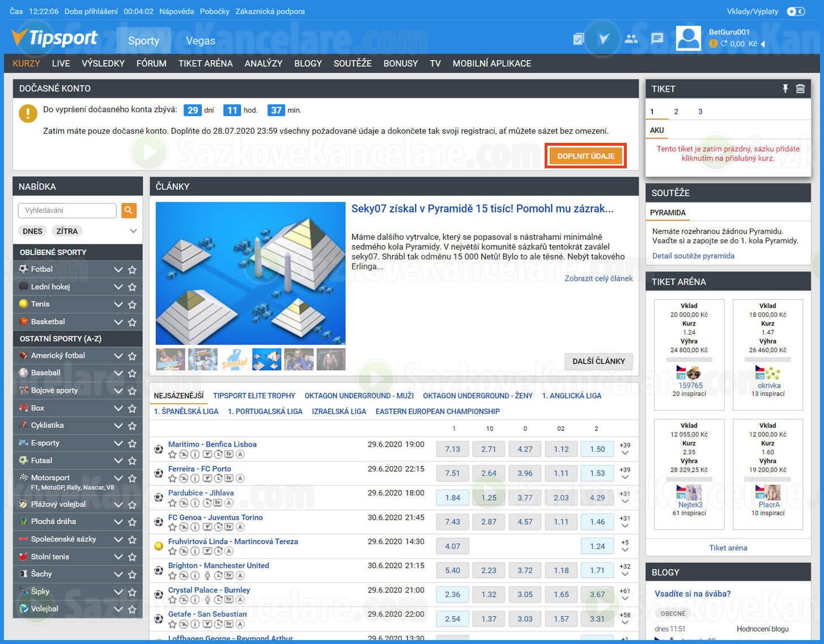Refresh the account balance icon
Image resolution: width=824 pixels, height=644 pixels.
[724, 44]
